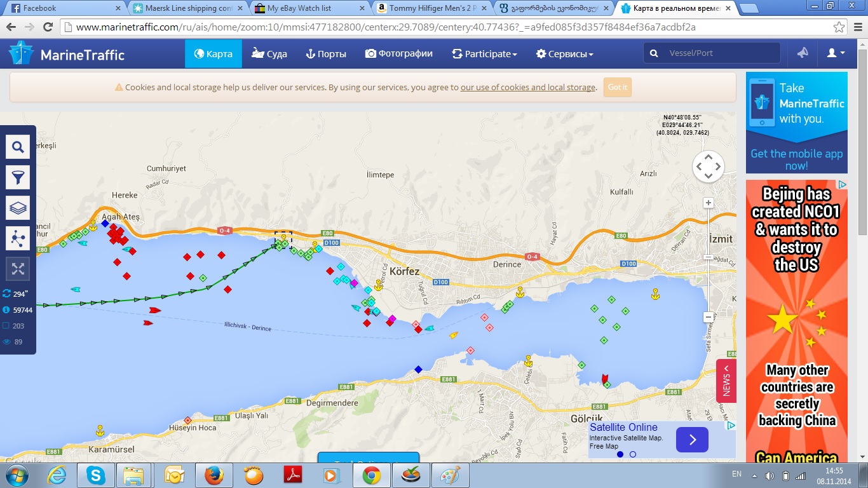Viewport: 868px width, 488px height.
Task: Switch to the Maersk Line shipping tab
Action: (189, 8)
